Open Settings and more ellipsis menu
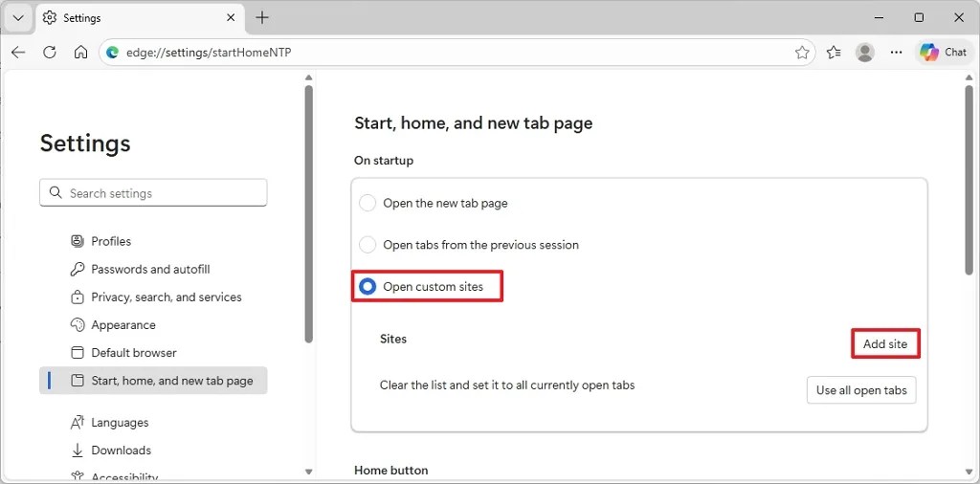This screenshot has width=980, height=484. point(896,53)
